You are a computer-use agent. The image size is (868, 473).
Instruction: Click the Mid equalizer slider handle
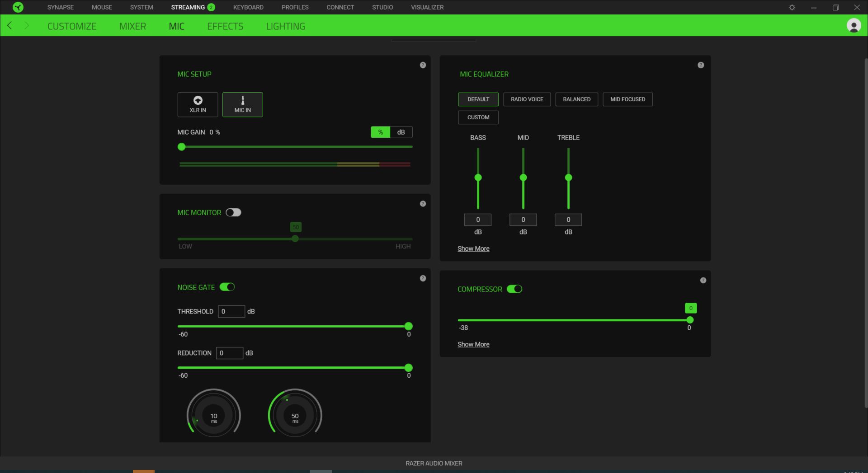(523, 178)
